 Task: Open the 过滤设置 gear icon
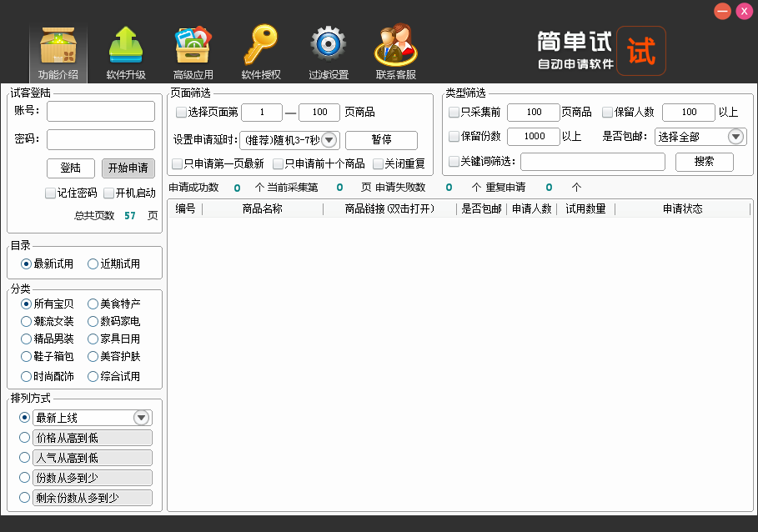tap(329, 46)
